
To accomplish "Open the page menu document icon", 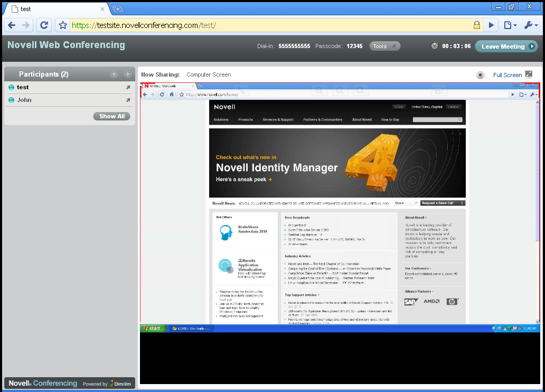I will (x=510, y=25).
